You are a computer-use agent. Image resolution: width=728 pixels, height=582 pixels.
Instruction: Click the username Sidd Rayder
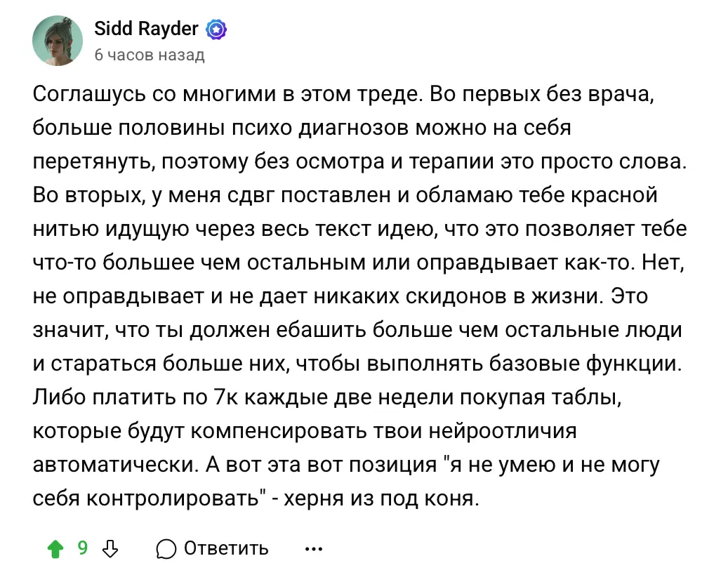[x=146, y=29]
